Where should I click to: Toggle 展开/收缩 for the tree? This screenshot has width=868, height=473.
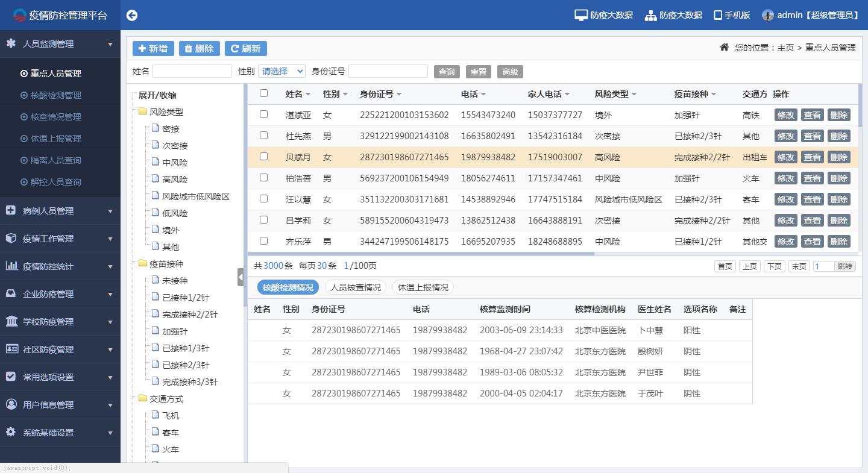pyautogui.click(x=157, y=95)
